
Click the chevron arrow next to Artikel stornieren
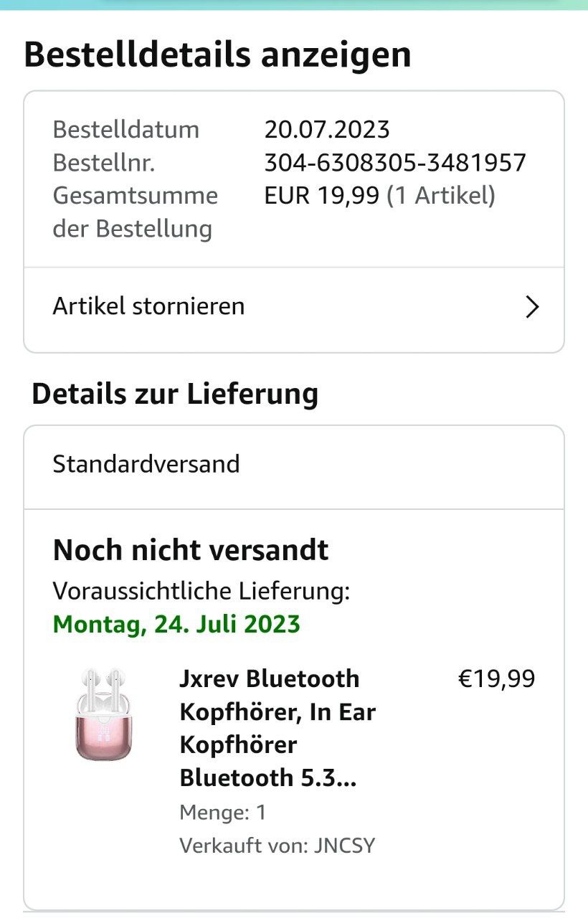(x=532, y=307)
